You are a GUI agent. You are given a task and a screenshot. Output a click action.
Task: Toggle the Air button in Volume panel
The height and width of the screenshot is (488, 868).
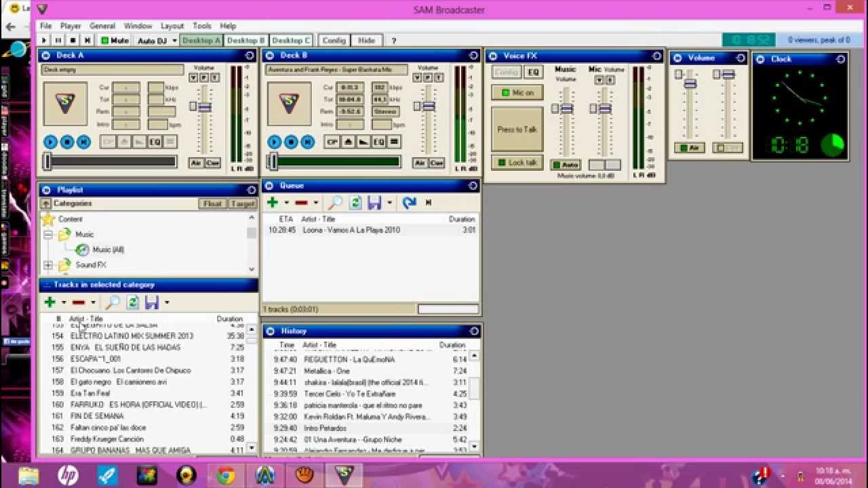click(689, 148)
